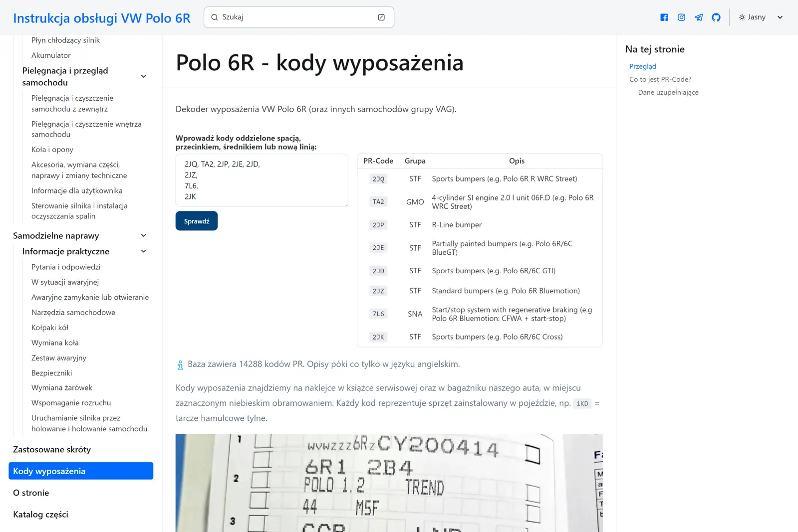Open Wymiana koła page
Image resolution: width=798 pixels, height=532 pixels.
click(55, 343)
